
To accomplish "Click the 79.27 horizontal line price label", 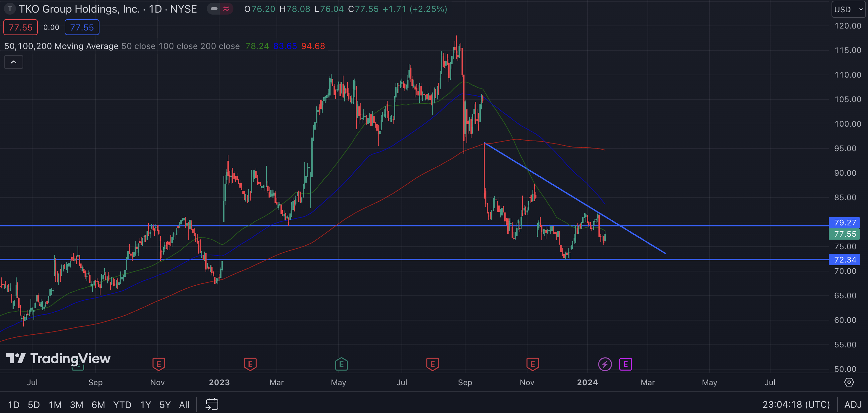I will (844, 223).
